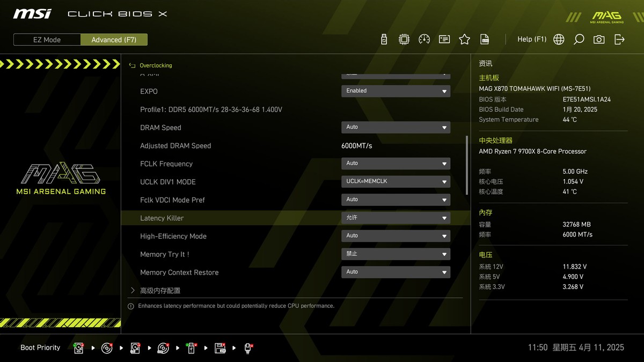Open the CPU chip info icon
This screenshot has width=644, height=362.
[404, 39]
